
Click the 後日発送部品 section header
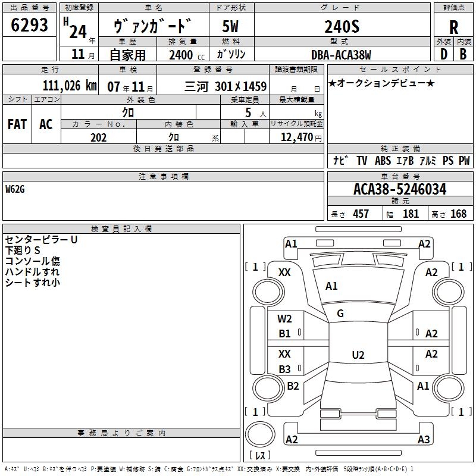click(163, 148)
